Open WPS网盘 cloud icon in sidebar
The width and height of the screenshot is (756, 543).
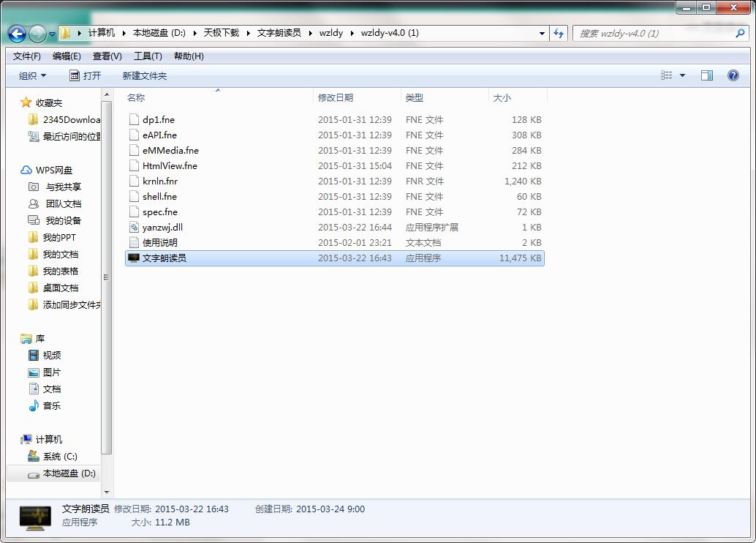click(26, 170)
